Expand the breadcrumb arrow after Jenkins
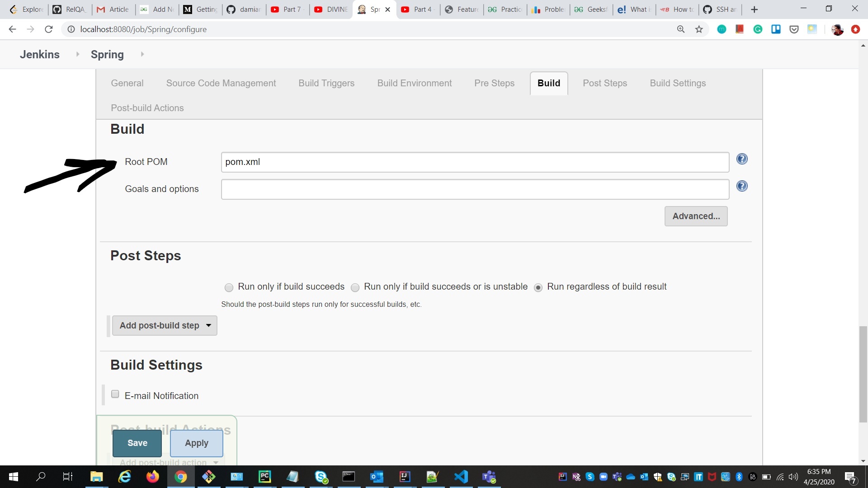 78,54
